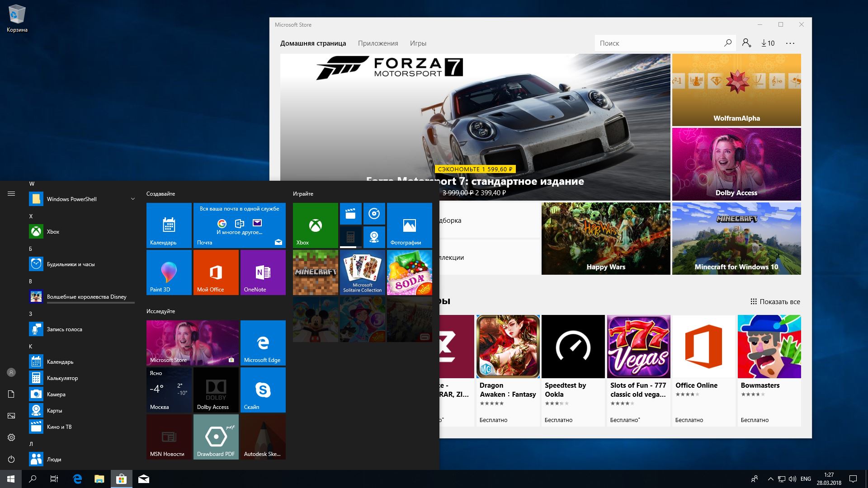Click the search magnifier in Microsoft Store
This screenshot has width=868, height=488.
[727, 43]
